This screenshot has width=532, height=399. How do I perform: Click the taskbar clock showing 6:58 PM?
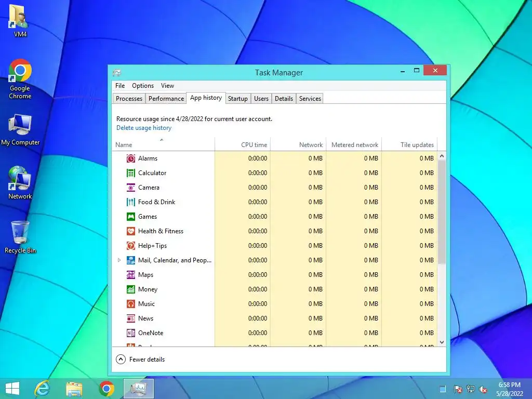pyautogui.click(x=510, y=389)
